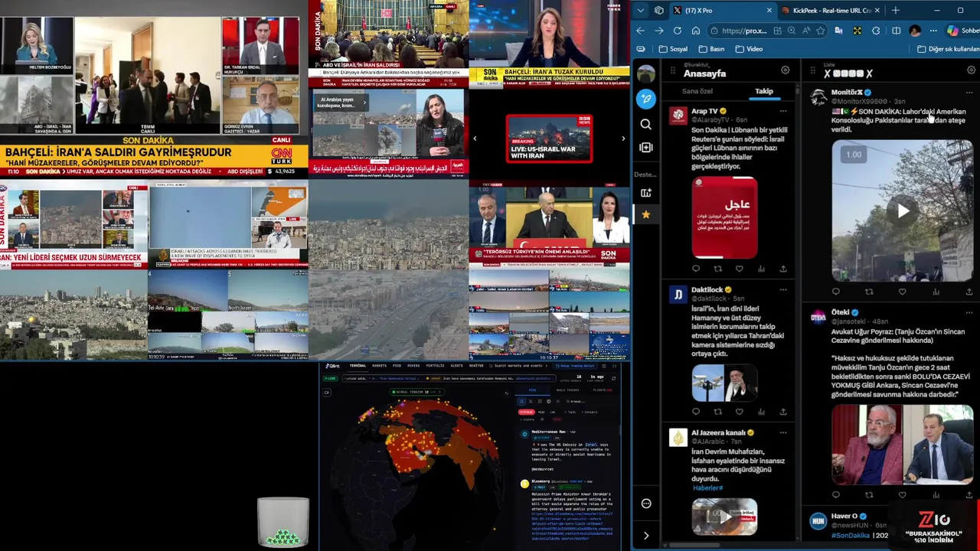Viewport: 980px width, 551px height.
Task: Reply to the Daktilock post
Action: click(696, 412)
